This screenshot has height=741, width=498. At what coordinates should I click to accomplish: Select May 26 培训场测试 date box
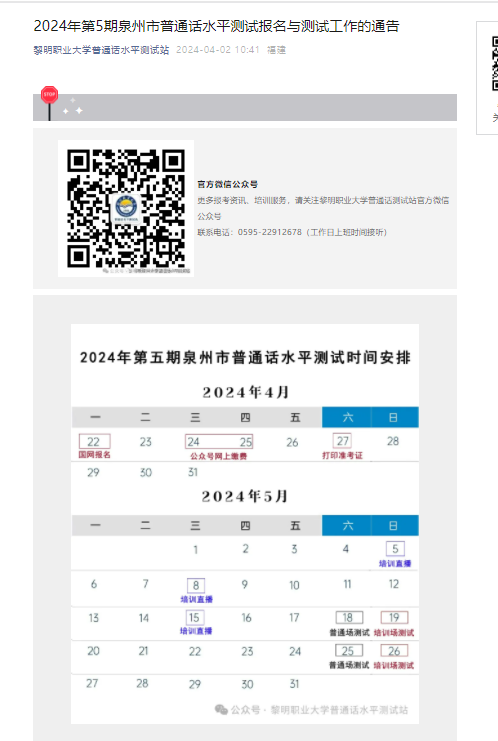click(394, 651)
